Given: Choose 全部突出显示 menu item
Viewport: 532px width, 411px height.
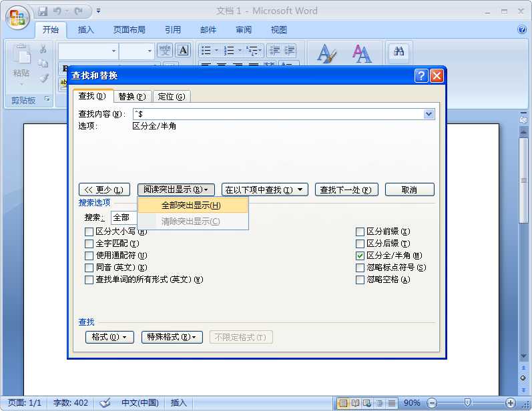Looking at the screenshot, I should click(x=193, y=205).
